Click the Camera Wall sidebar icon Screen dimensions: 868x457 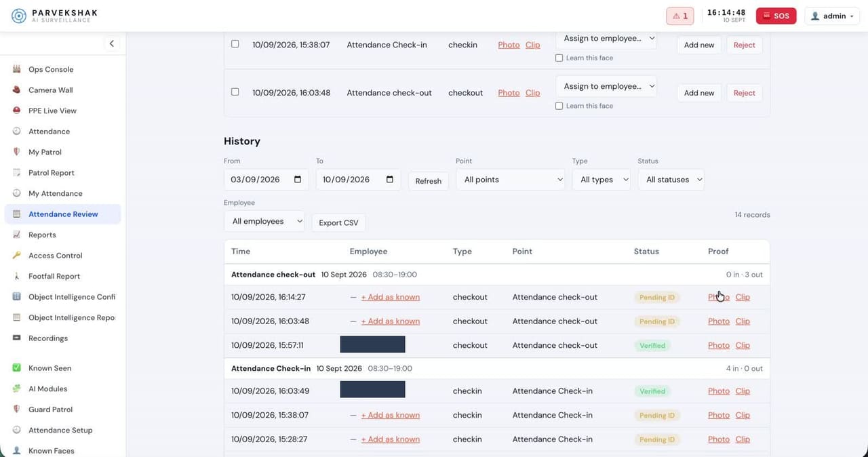pos(16,90)
